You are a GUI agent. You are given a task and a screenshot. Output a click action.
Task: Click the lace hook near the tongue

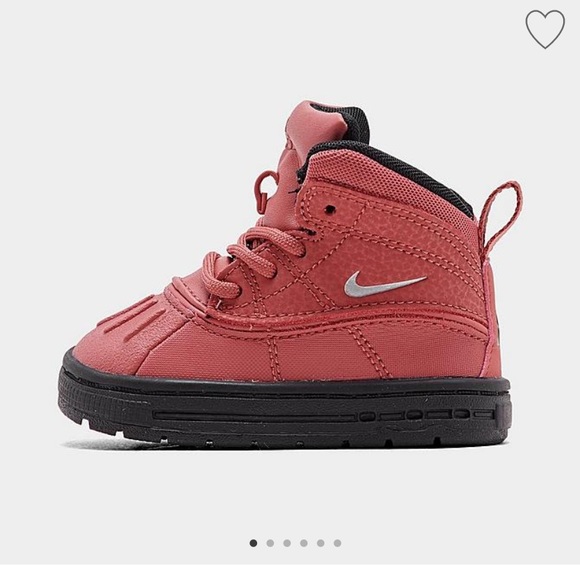point(266,189)
